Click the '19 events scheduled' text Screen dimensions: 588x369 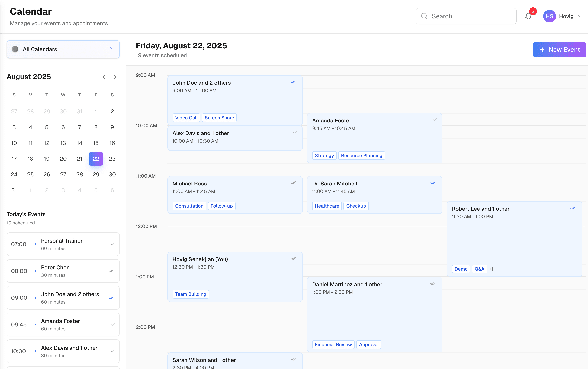[x=161, y=55]
